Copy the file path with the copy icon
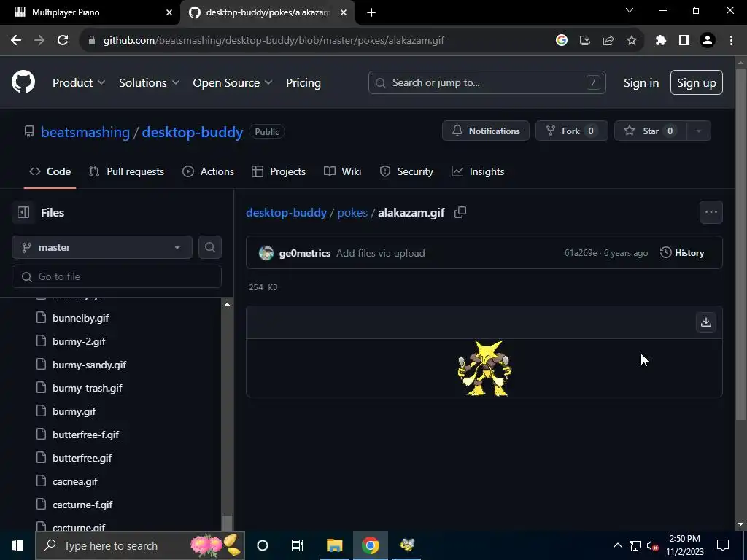Image resolution: width=747 pixels, height=560 pixels. pyautogui.click(x=460, y=212)
